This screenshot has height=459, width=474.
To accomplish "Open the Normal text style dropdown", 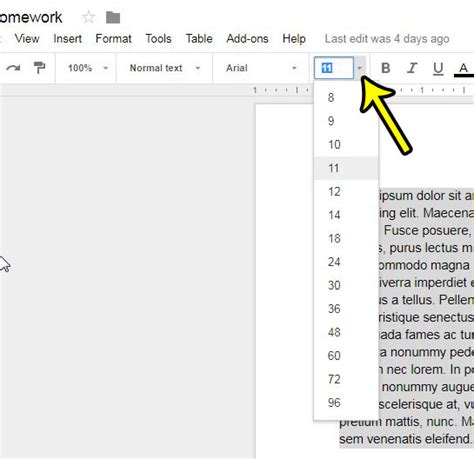I will click(x=165, y=68).
